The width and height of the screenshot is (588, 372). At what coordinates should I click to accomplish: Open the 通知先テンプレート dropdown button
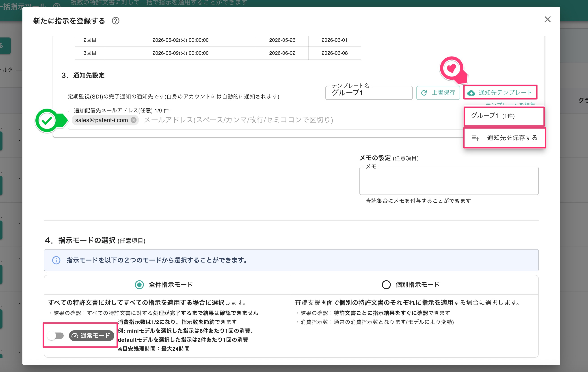[x=500, y=92]
